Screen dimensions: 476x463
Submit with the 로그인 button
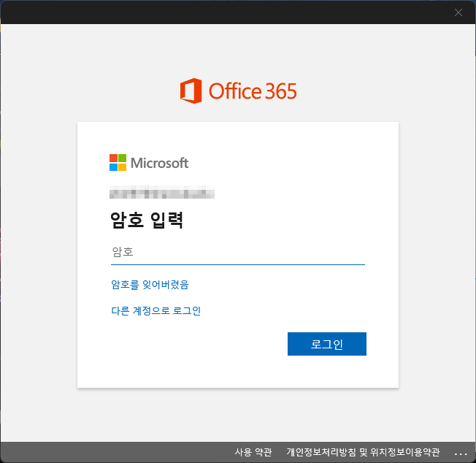point(326,344)
